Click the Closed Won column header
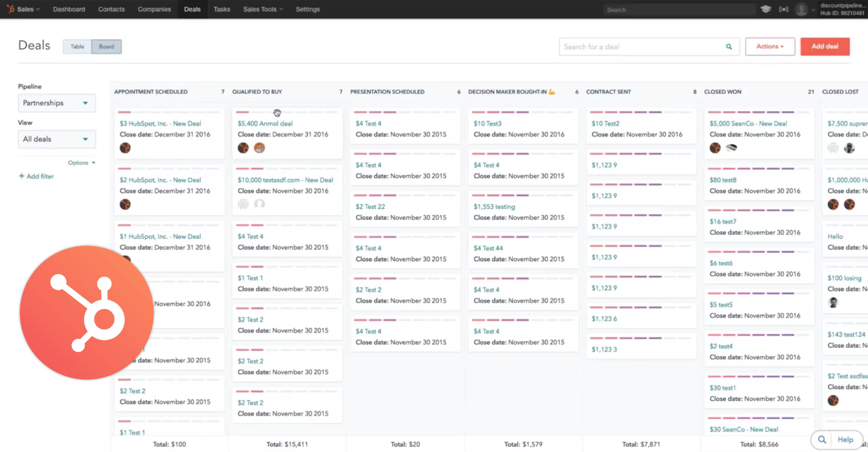Viewport: 868px width, 452px height. [723, 92]
